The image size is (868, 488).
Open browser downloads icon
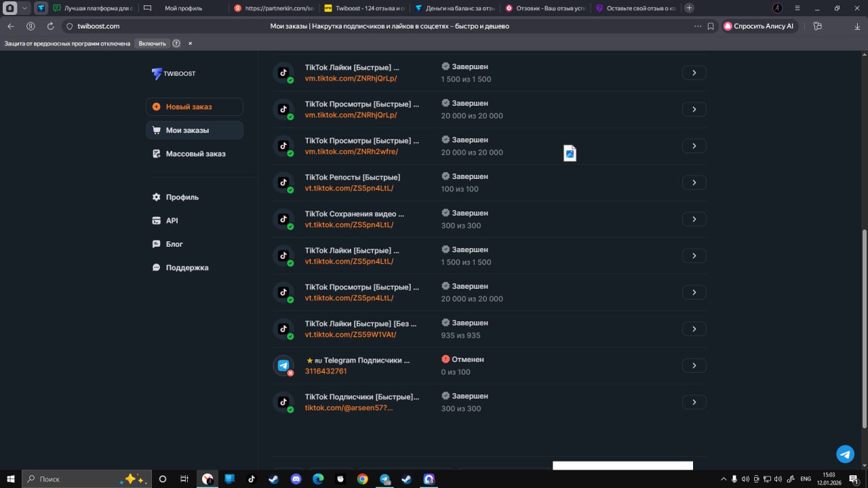pos(857,26)
